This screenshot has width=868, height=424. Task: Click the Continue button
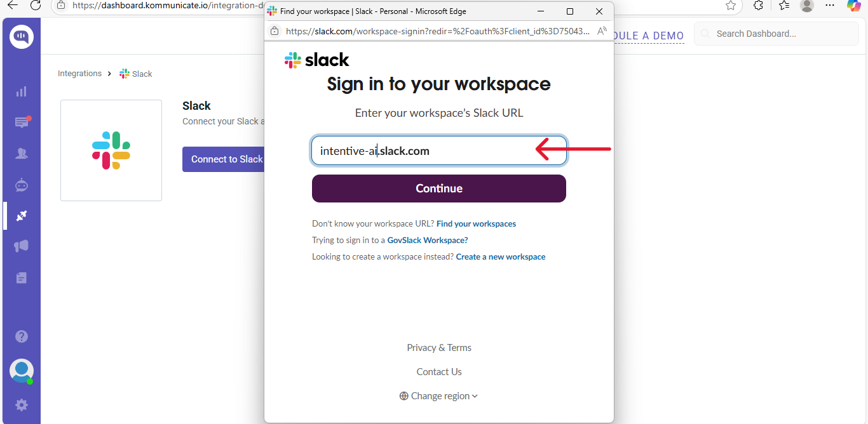439,189
